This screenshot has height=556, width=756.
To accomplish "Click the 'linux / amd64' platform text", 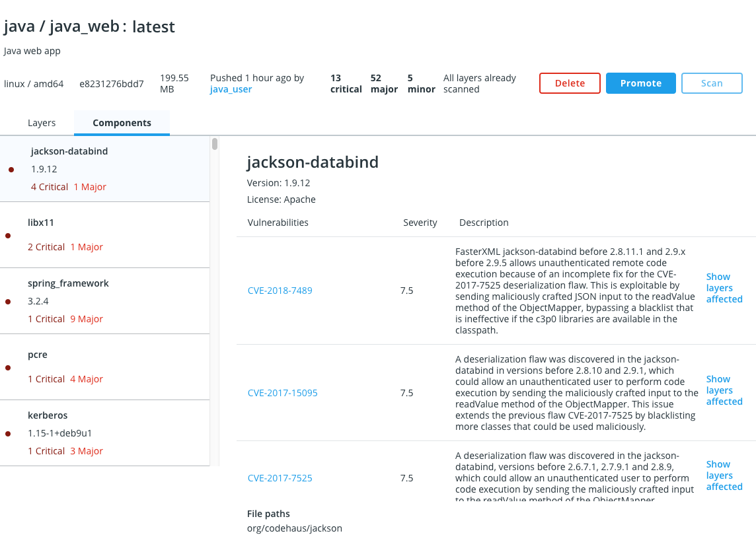I will [34, 84].
